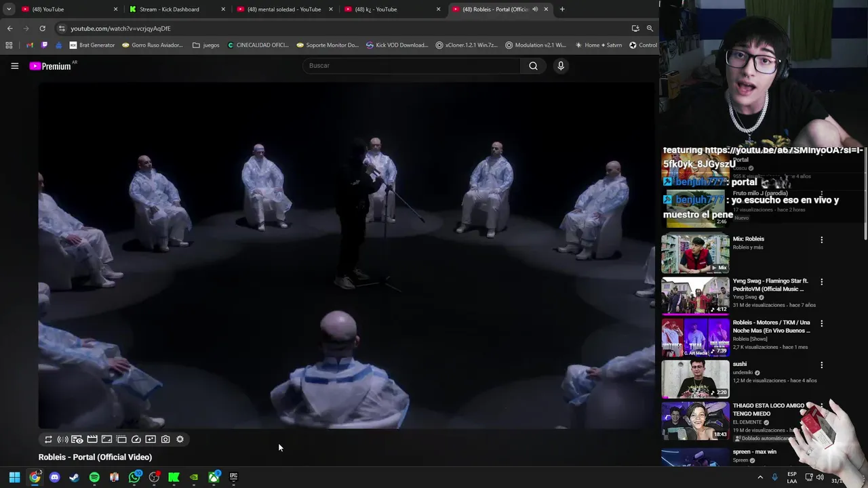This screenshot has height=488, width=868.
Task: Open the YouTube hamburger guide menu
Action: tap(14, 66)
